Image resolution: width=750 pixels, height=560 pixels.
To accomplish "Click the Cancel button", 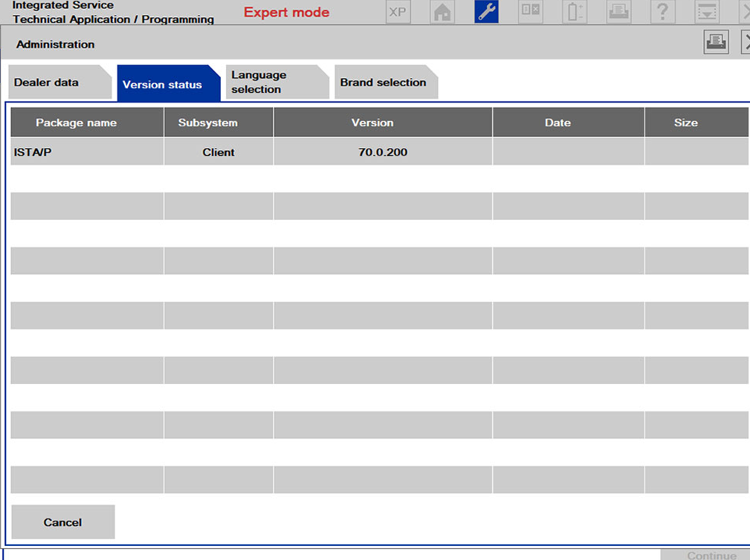I will click(63, 522).
